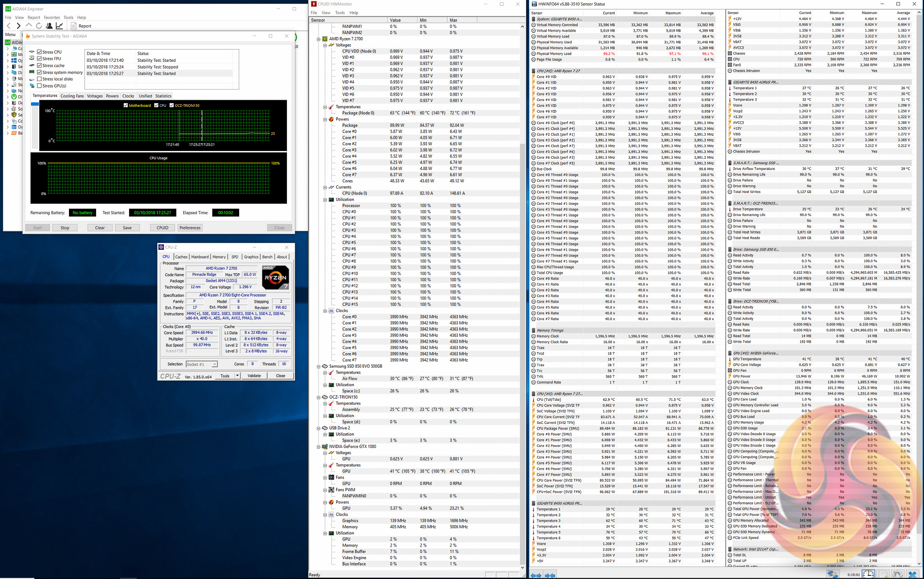Click HWiNFO blue X close sensors icon
This screenshot has width=924, height=579.
(x=912, y=574)
